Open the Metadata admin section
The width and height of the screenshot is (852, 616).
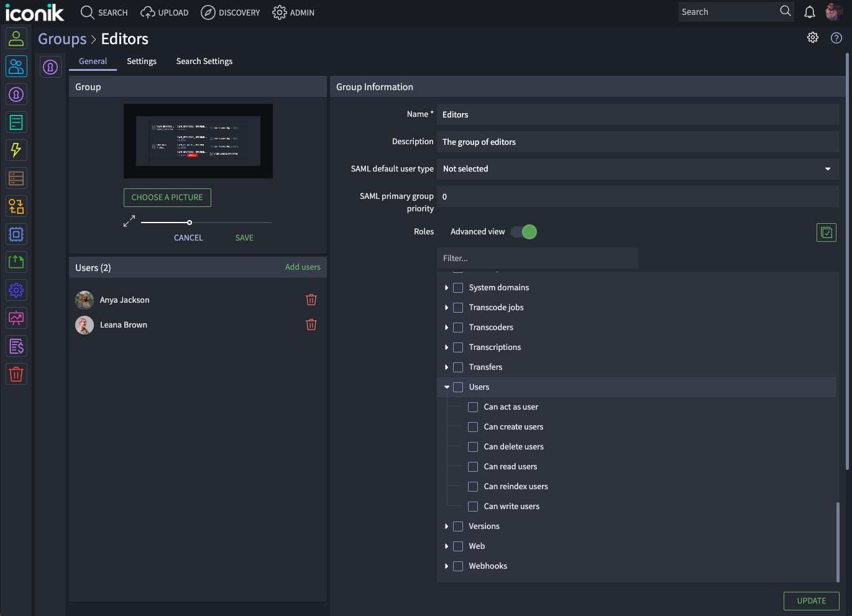[x=16, y=122]
